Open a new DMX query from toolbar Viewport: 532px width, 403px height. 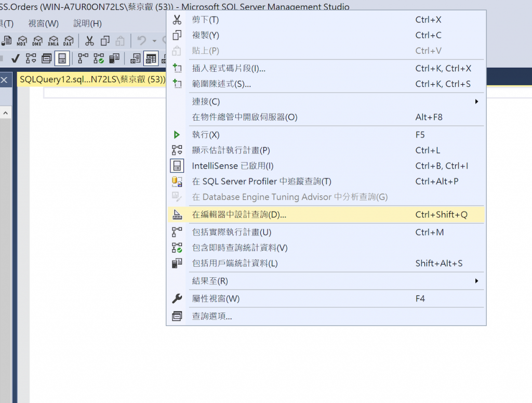coord(37,41)
